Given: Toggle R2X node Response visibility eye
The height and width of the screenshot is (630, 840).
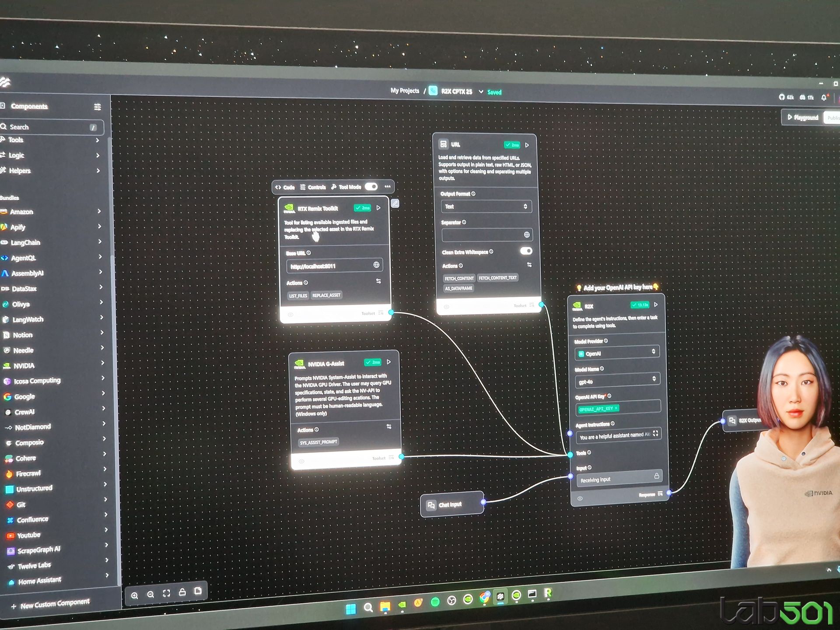Looking at the screenshot, I should pyautogui.click(x=580, y=498).
